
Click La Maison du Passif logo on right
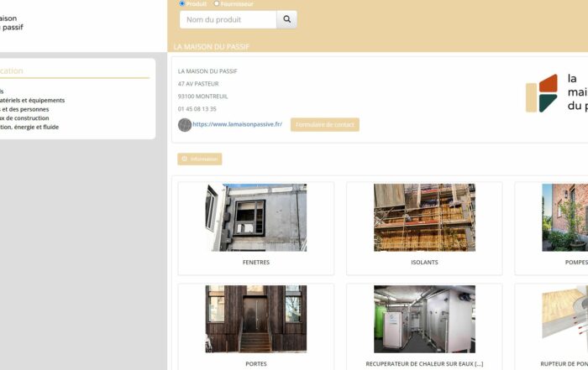coord(556,93)
